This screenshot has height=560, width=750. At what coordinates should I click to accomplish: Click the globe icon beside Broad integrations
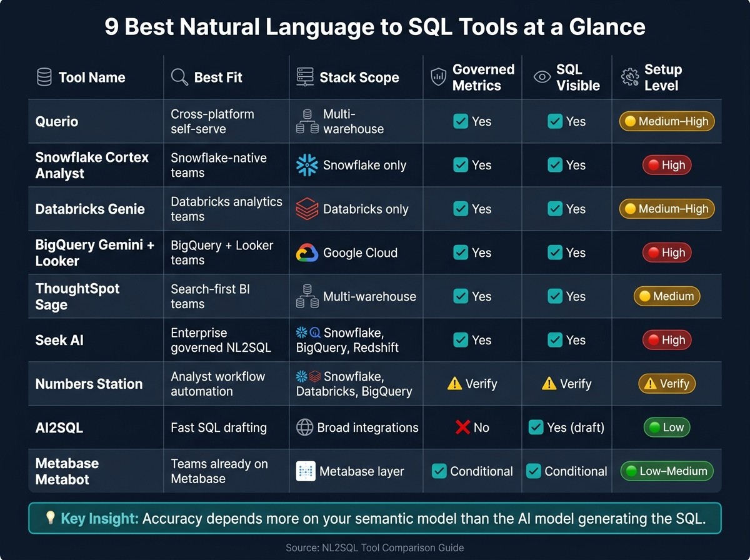tap(304, 427)
